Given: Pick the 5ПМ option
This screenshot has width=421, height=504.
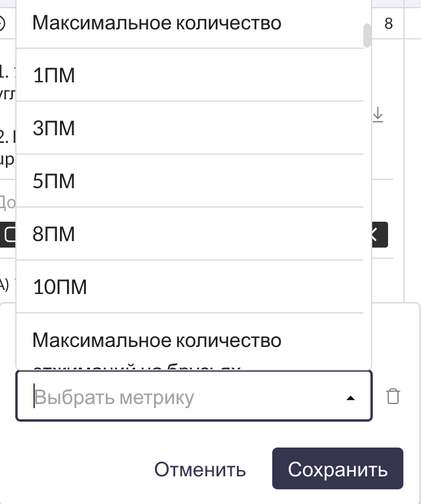Looking at the screenshot, I should tap(189, 181).
